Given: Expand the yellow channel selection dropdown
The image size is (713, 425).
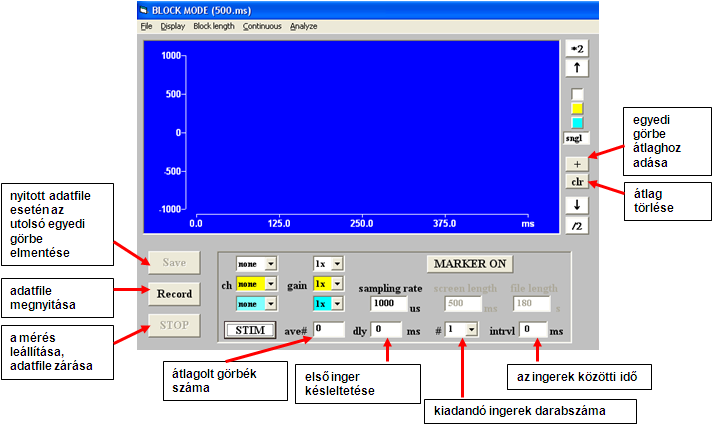Looking at the screenshot, I should [x=271, y=284].
